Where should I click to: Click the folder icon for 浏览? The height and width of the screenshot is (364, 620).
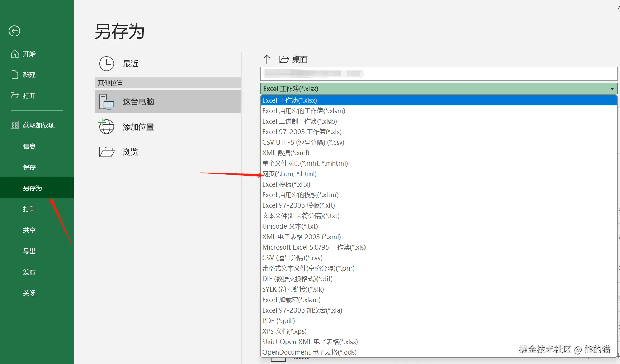tap(107, 152)
